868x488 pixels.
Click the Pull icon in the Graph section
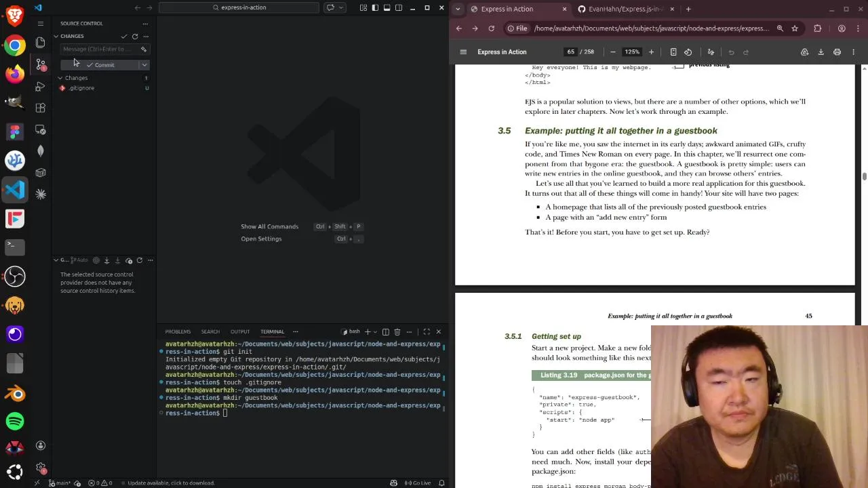coord(117,260)
